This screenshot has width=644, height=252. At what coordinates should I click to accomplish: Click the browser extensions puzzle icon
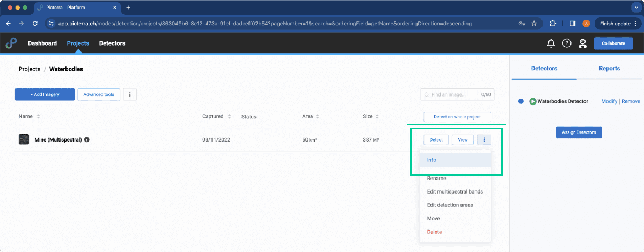(553, 24)
